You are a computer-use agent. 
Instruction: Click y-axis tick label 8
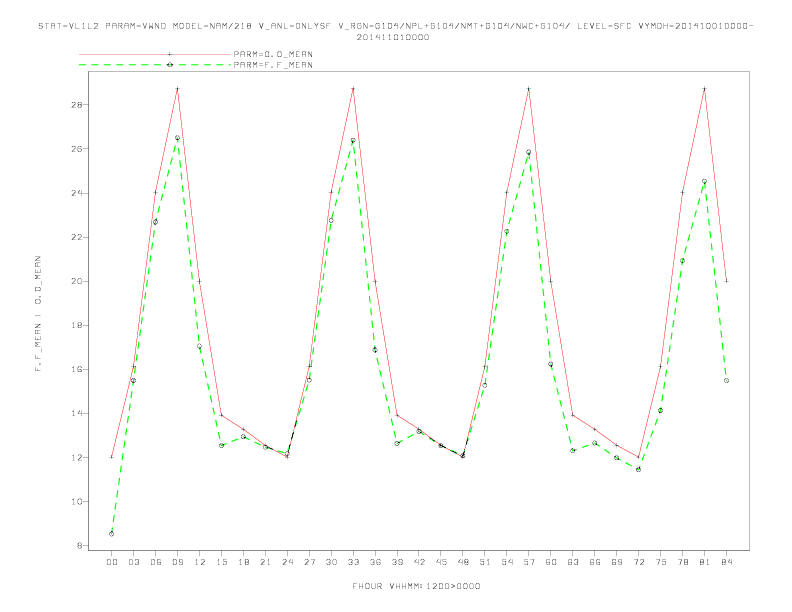click(80, 546)
